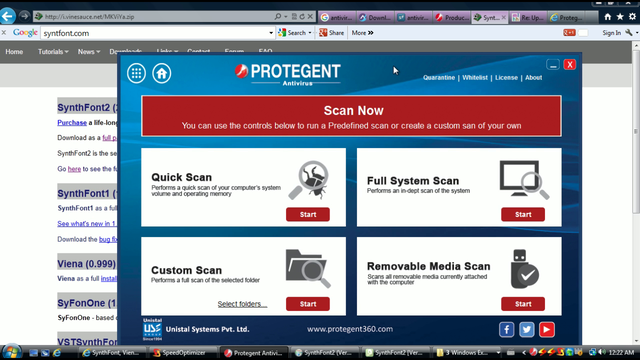This screenshot has width=640, height=360.
Task: Expand the Google toolbar search history dropdown
Action: click(271, 33)
